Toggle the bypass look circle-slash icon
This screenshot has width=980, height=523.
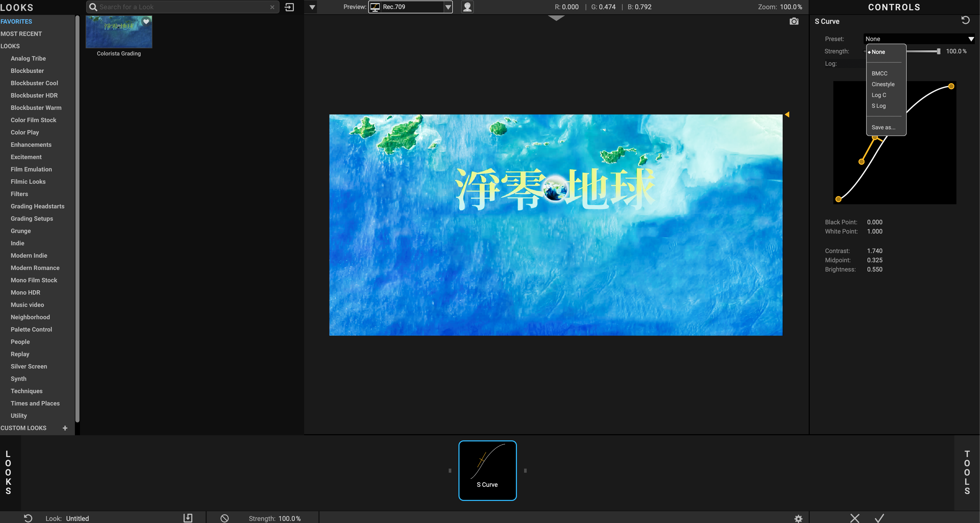point(224,518)
